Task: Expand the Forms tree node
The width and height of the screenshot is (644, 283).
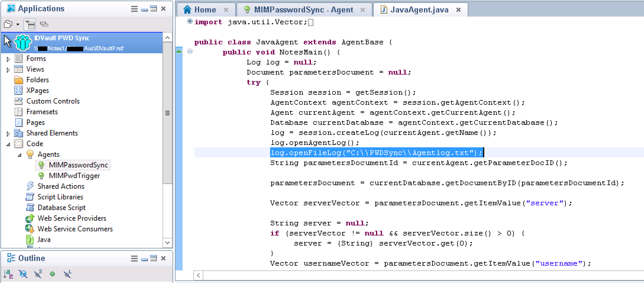Action: pyautogui.click(x=8, y=59)
